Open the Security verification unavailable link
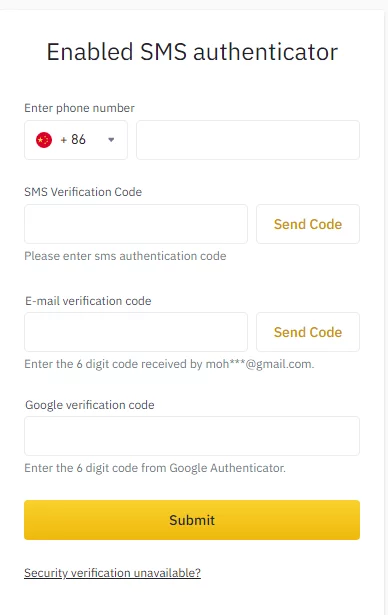 (x=112, y=573)
